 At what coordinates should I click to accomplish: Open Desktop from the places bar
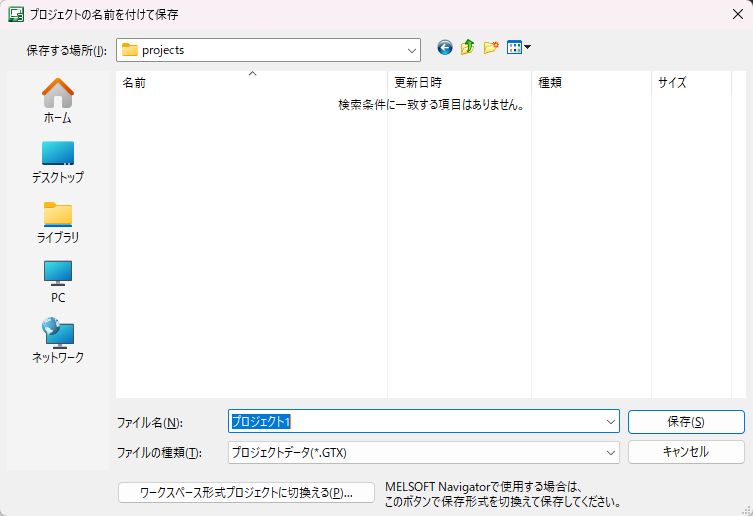57,161
